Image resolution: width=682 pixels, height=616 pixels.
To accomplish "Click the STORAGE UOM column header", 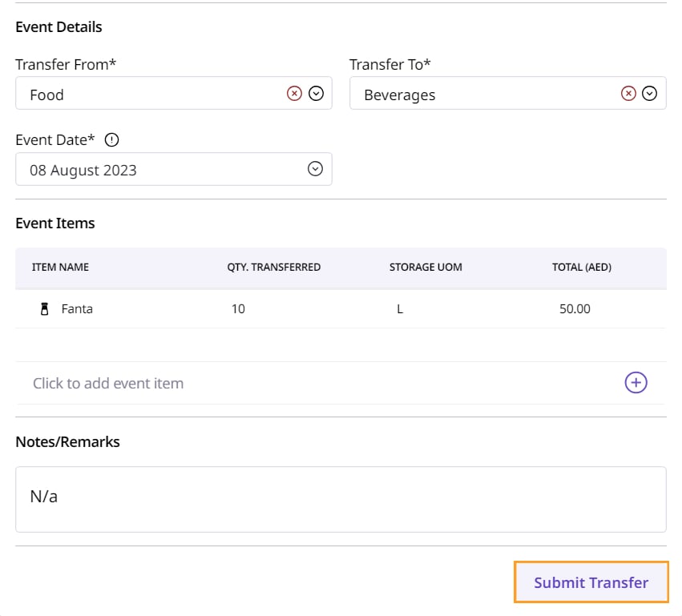I will (426, 268).
